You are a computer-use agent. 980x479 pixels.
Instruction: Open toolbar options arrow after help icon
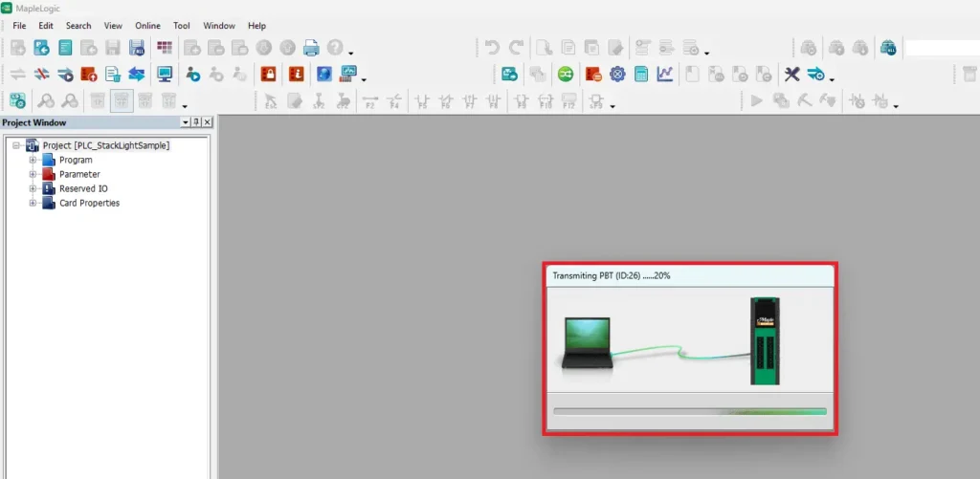351,54
